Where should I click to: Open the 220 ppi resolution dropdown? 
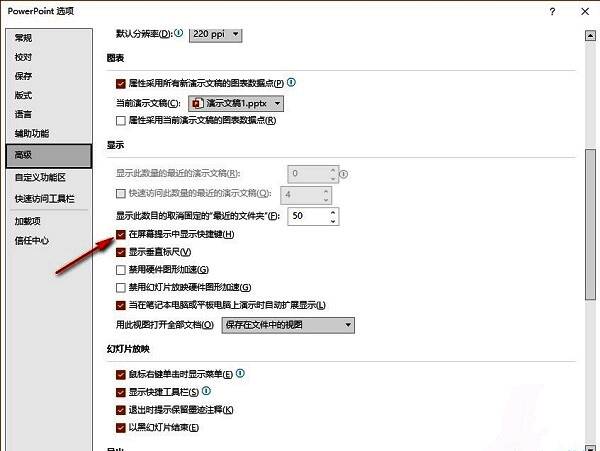click(215, 34)
